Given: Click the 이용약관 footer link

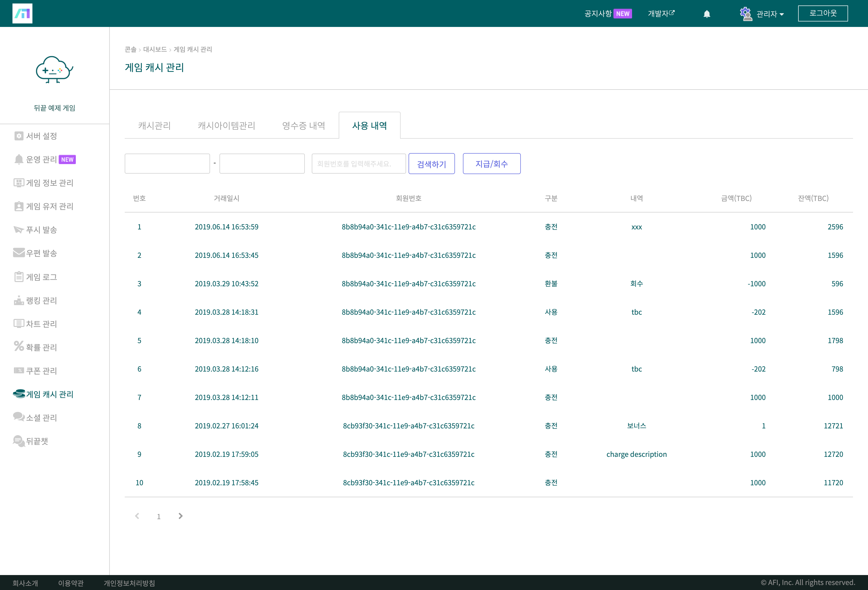Looking at the screenshot, I should (71, 583).
